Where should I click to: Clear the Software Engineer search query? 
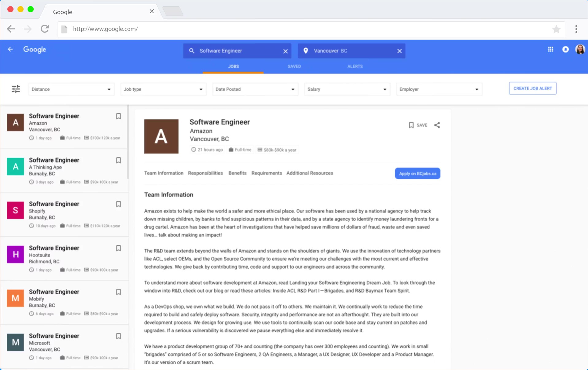click(x=285, y=51)
